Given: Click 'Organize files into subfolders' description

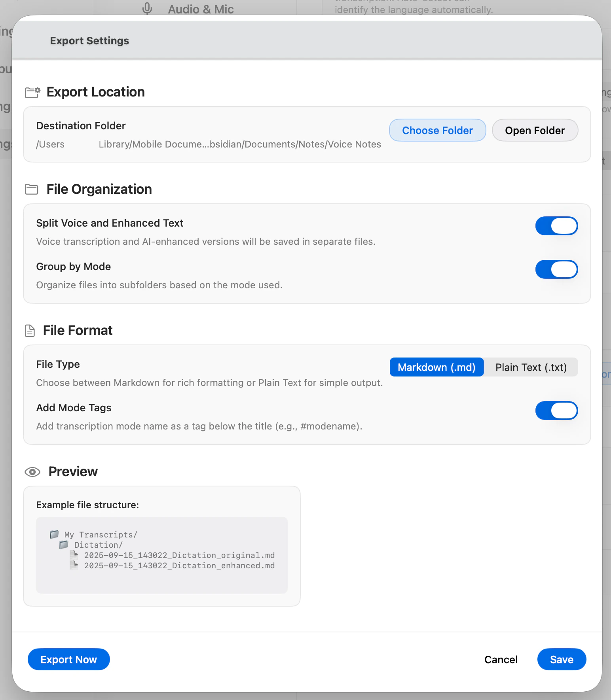Looking at the screenshot, I should coord(159,285).
